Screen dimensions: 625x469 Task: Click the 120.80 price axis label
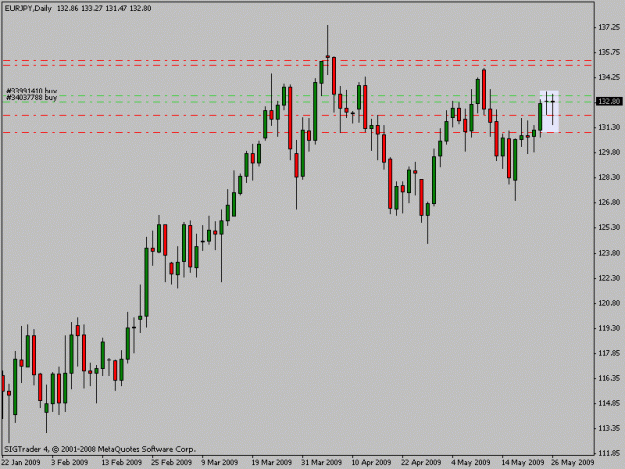609,303
